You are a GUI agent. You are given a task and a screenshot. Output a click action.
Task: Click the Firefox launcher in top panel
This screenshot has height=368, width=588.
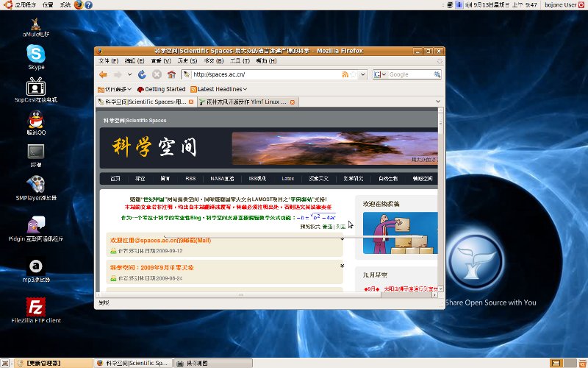click(78, 5)
